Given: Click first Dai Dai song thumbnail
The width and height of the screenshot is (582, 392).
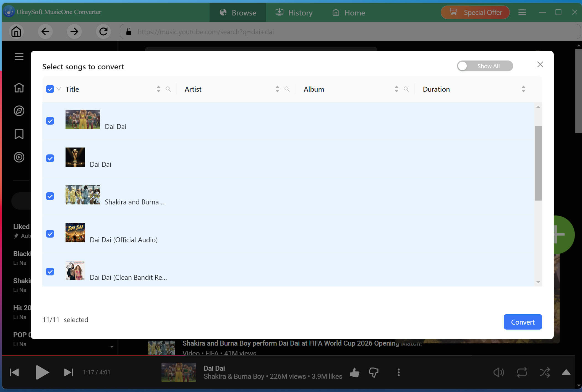Looking at the screenshot, I should [x=83, y=119].
